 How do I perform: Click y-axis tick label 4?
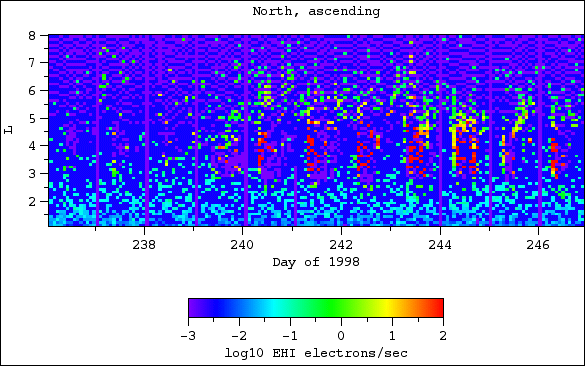32,146
